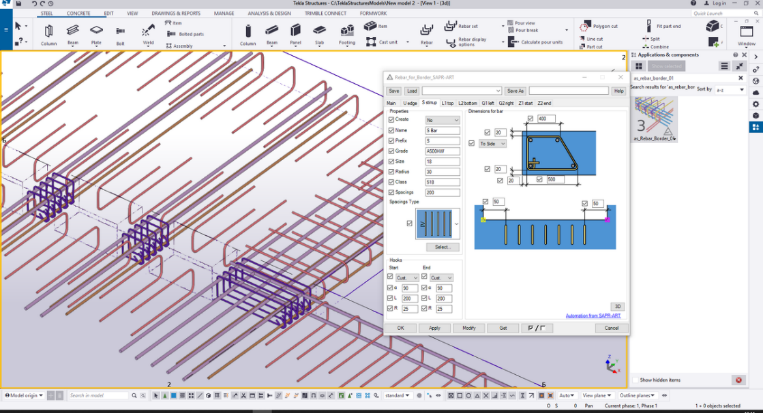Open the Load settings combo box
Viewport: 763px width, 413px height.
(461, 91)
